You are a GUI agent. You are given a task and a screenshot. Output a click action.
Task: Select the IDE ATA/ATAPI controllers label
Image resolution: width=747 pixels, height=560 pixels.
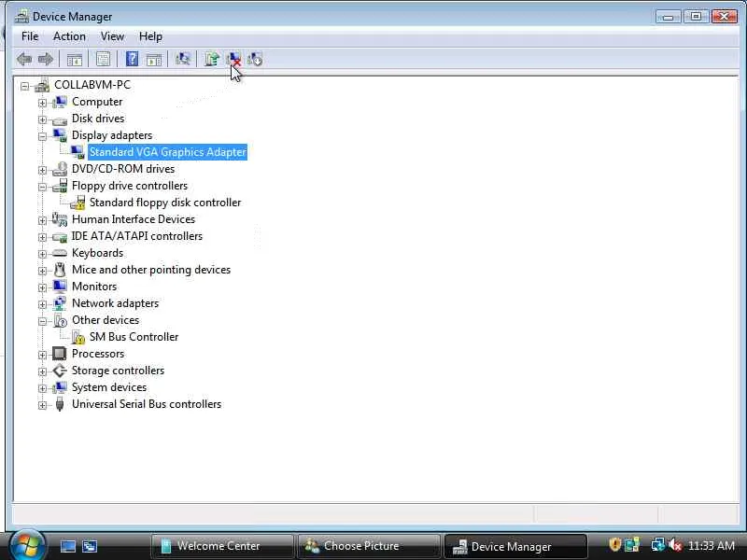[x=136, y=236]
